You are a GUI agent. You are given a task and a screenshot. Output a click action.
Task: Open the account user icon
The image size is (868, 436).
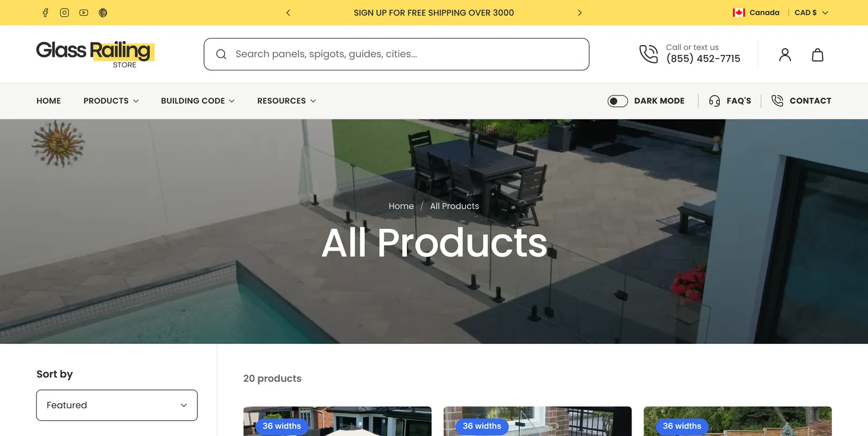point(785,55)
